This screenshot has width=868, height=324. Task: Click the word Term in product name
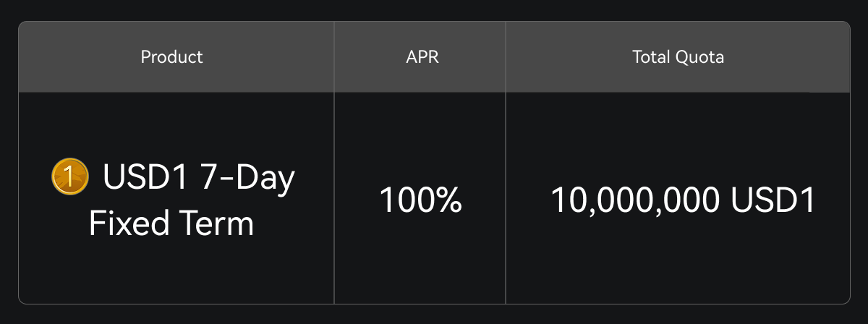coord(217,223)
